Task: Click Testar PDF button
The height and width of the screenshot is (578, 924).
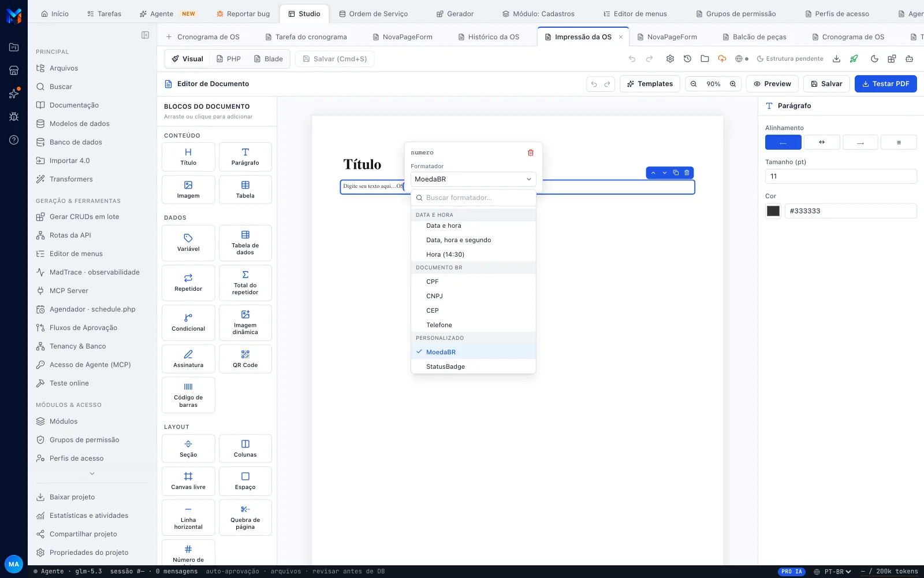Action: (886, 84)
